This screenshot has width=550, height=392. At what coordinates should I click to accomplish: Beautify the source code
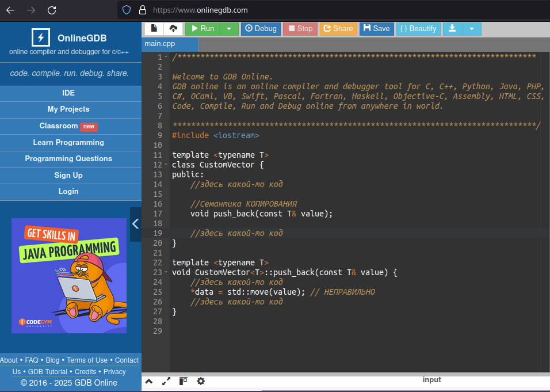pos(418,29)
